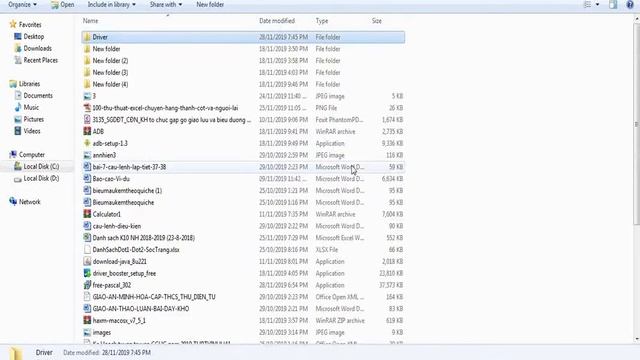This screenshot has height=360, width=640.
Task: Click the change your view icon
Action: 588,4
